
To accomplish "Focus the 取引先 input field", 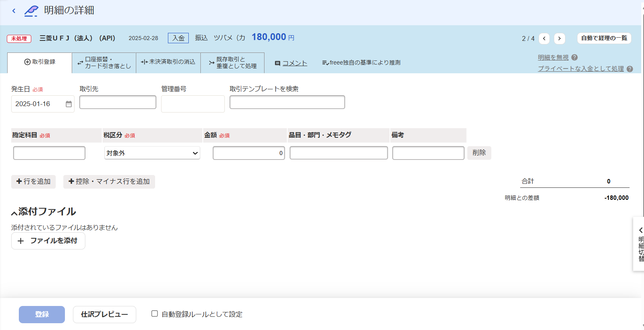I will (118, 102).
